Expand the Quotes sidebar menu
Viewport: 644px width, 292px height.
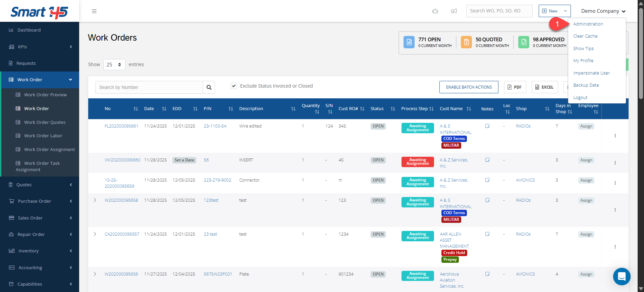pyautogui.click(x=40, y=185)
